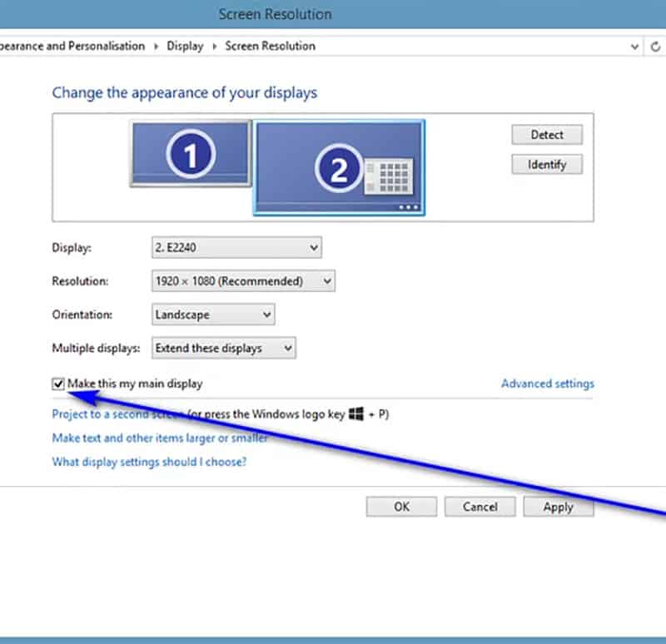The width and height of the screenshot is (666, 644).
Task: Click the Detect button
Action: point(546,134)
